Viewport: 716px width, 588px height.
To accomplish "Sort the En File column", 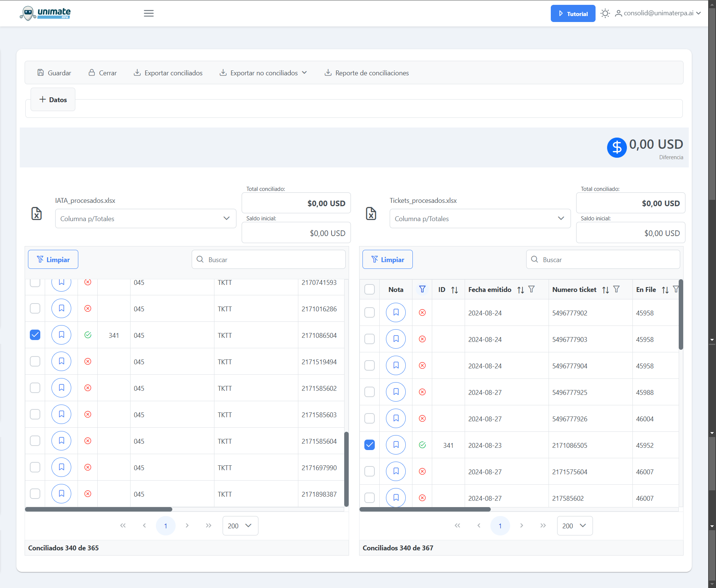I will [x=665, y=290].
